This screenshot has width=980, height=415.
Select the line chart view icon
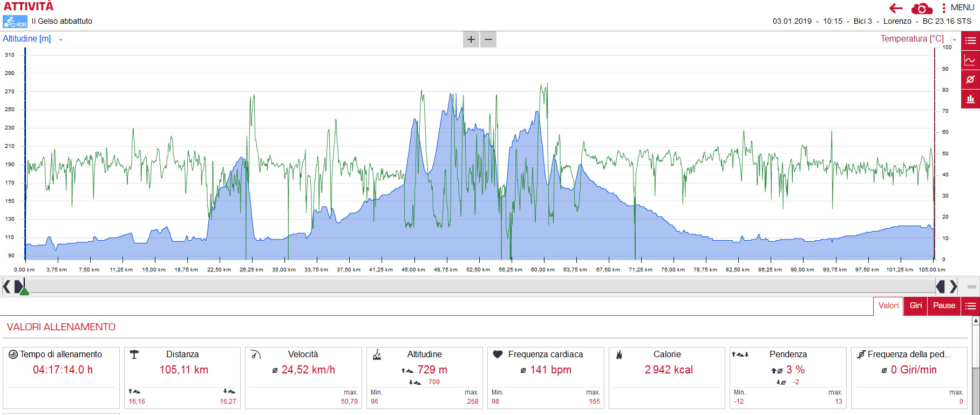[970, 60]
